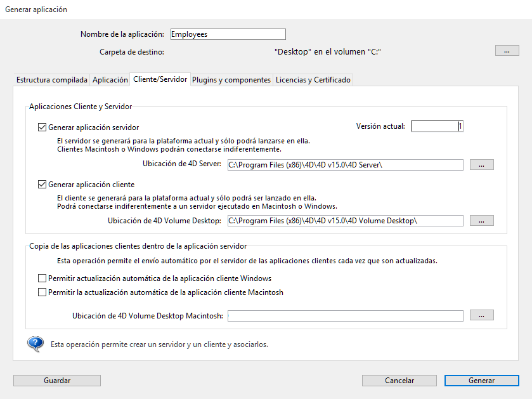532x399 pixels.
Task: Click Generar to build the application
Action: 481,381
